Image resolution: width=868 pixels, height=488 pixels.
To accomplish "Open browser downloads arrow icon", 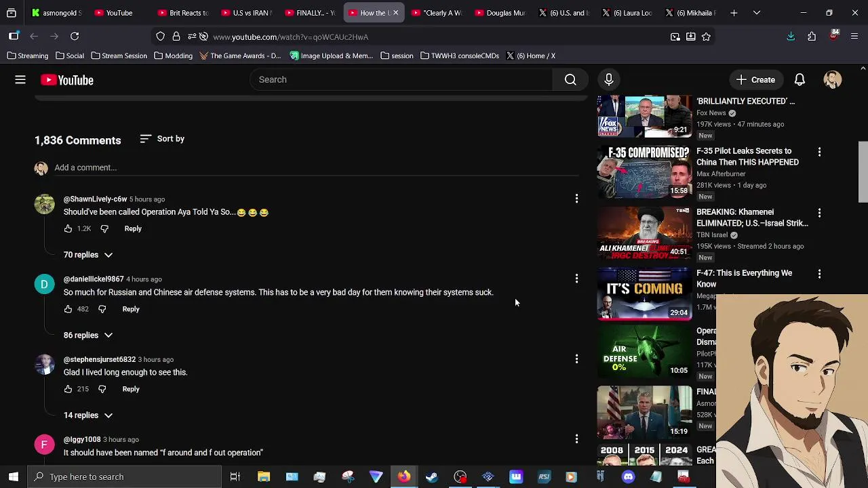I will coord(791,37).
